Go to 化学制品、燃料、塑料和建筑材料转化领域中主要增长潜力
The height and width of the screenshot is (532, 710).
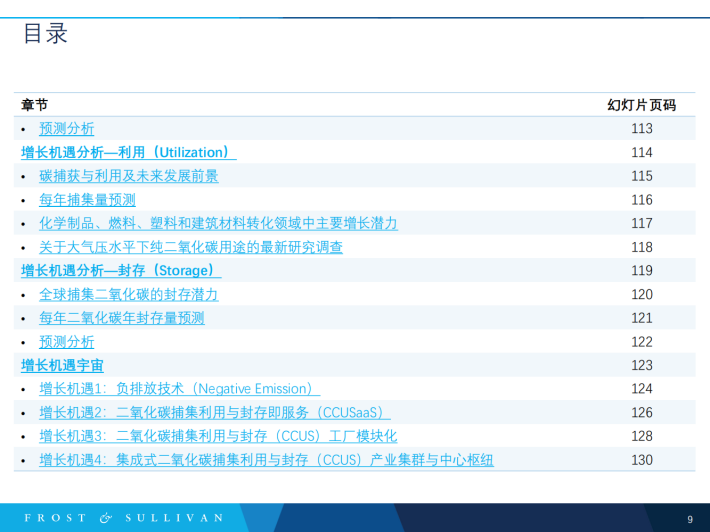(x=218, y=223)
